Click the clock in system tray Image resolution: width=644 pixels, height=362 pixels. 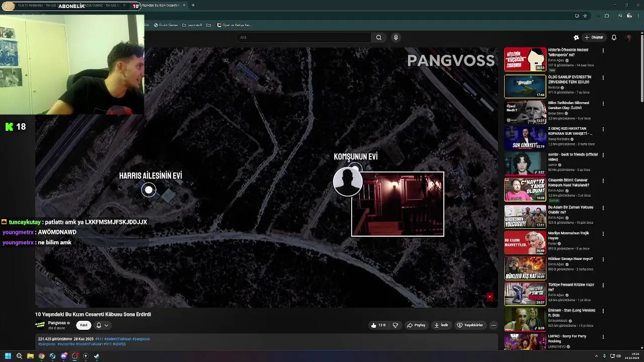pos(631,356)
